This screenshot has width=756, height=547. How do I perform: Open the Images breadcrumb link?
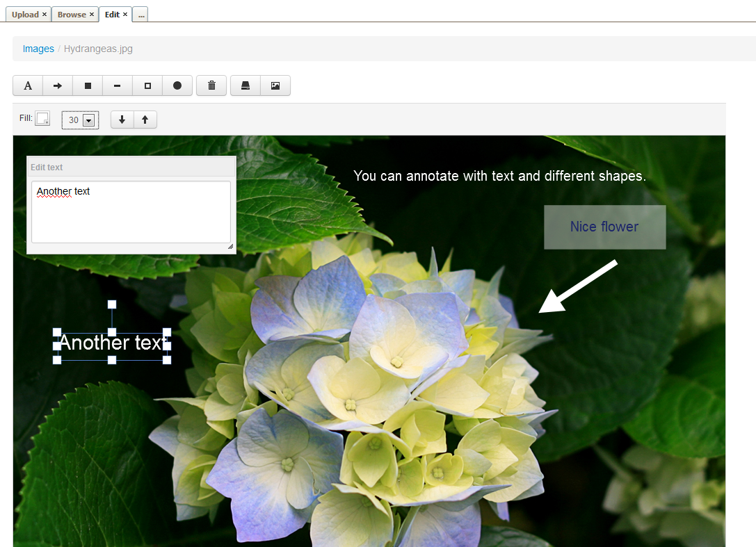(x=38, y=49)
